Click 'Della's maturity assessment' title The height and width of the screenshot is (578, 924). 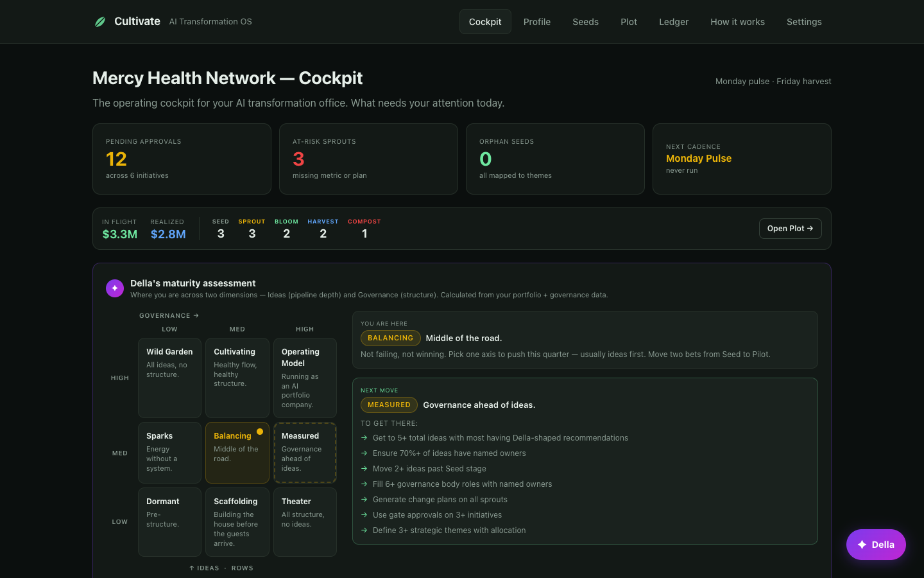point(193,283)
